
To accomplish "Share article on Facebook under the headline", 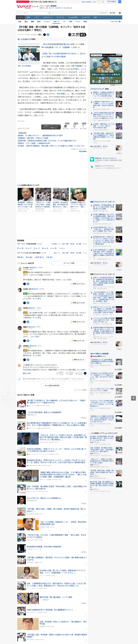I will [48, 35].
